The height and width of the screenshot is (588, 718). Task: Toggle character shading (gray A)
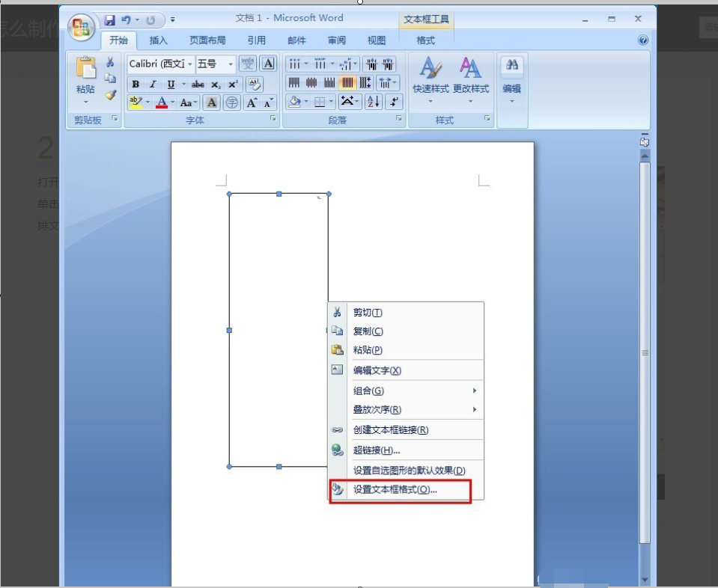212,102
